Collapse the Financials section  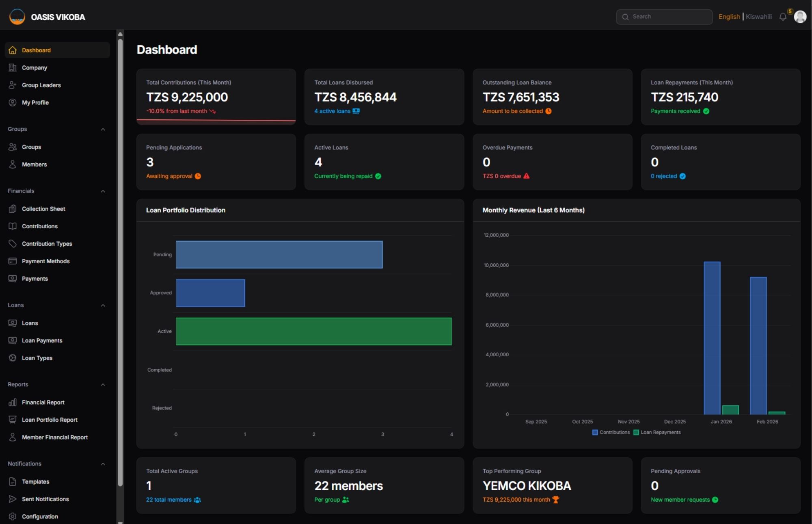(103, 191)
